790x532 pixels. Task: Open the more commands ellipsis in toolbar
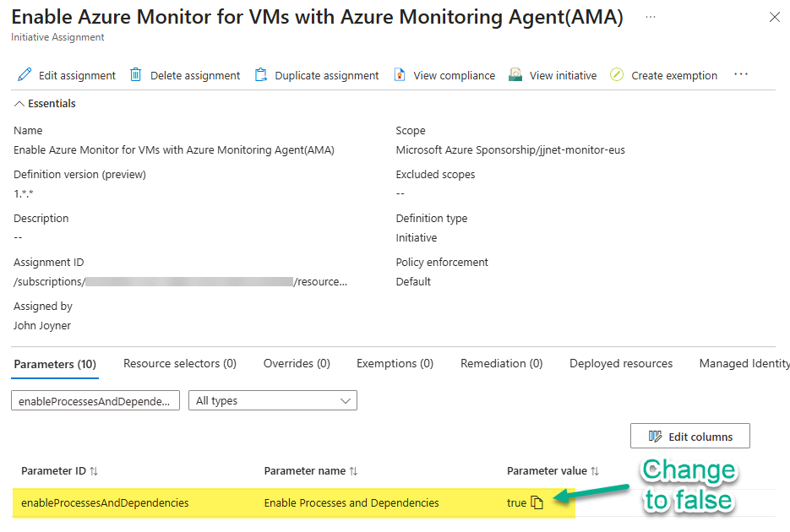pos(741,74)
